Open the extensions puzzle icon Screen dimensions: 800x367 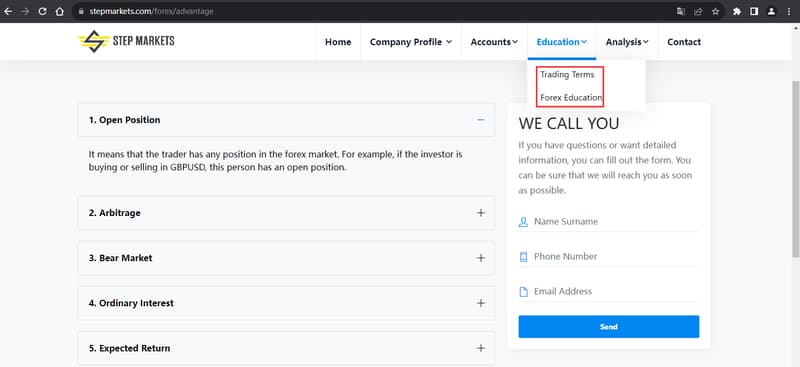click(x=737, y=11)
